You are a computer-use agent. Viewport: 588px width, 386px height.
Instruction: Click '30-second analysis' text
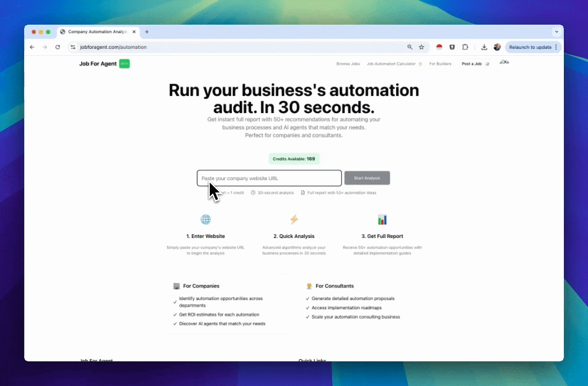276,192
